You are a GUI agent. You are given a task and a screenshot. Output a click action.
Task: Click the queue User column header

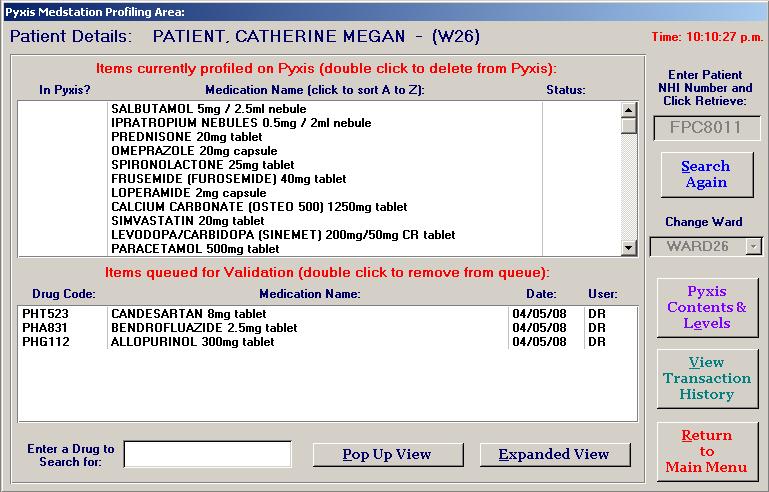[603, 294]
